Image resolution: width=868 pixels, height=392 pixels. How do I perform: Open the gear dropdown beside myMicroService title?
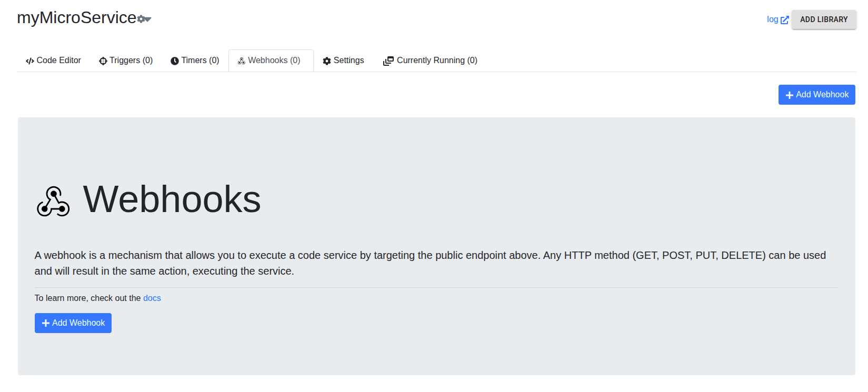[x=144, y=19]
